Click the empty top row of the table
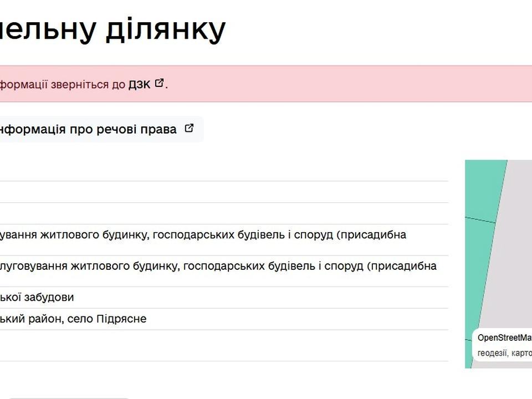 click(x=222, y=171)
